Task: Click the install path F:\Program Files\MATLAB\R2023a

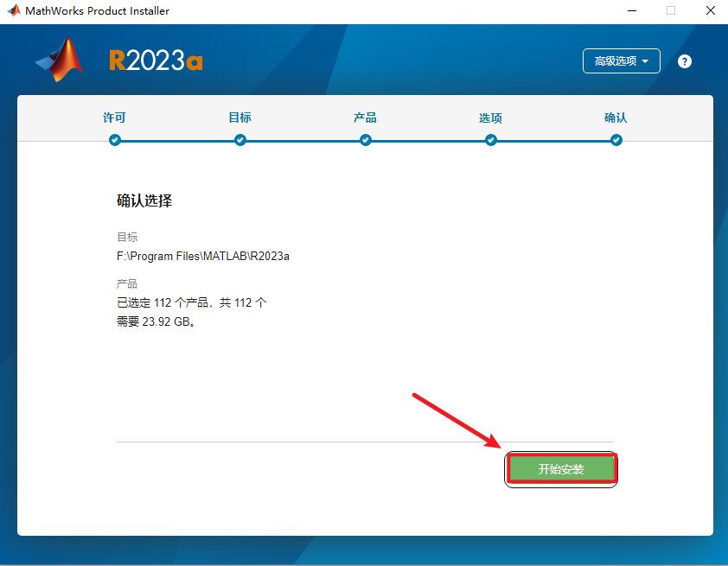Action: [x=203, y=257]
